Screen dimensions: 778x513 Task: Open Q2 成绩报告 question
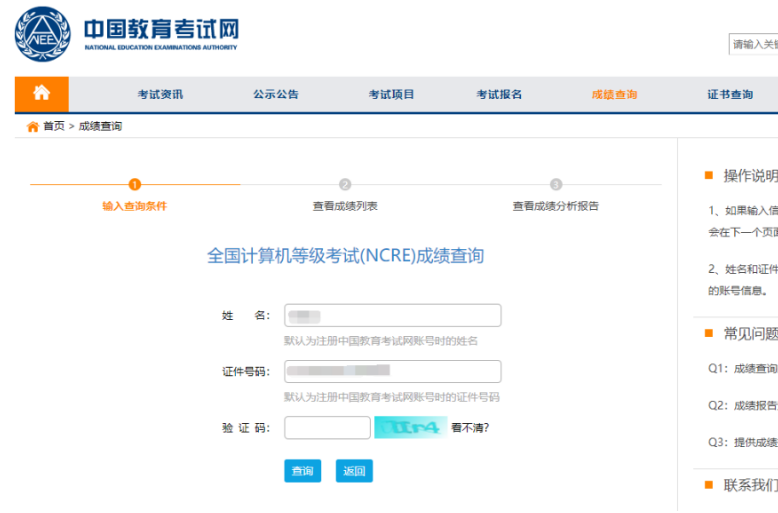(743, 406)
